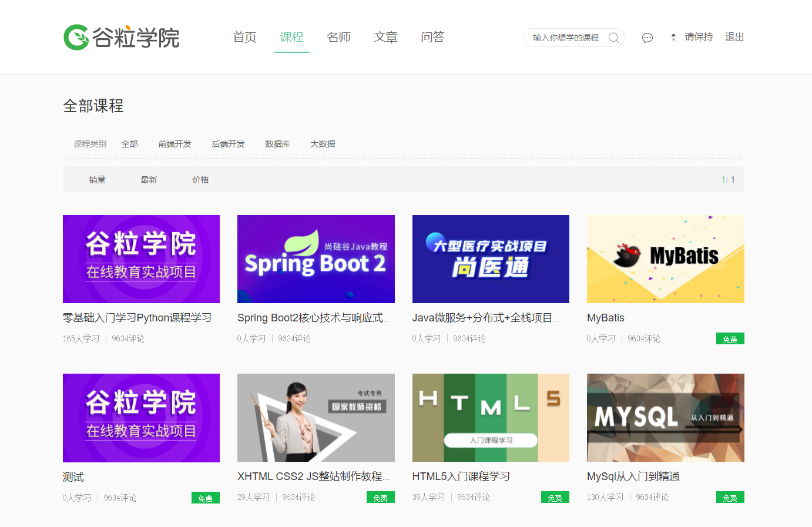This screenshot has height=527, width=812.
Task: Click the 1/1 page indicator
Action: [729, 180]
